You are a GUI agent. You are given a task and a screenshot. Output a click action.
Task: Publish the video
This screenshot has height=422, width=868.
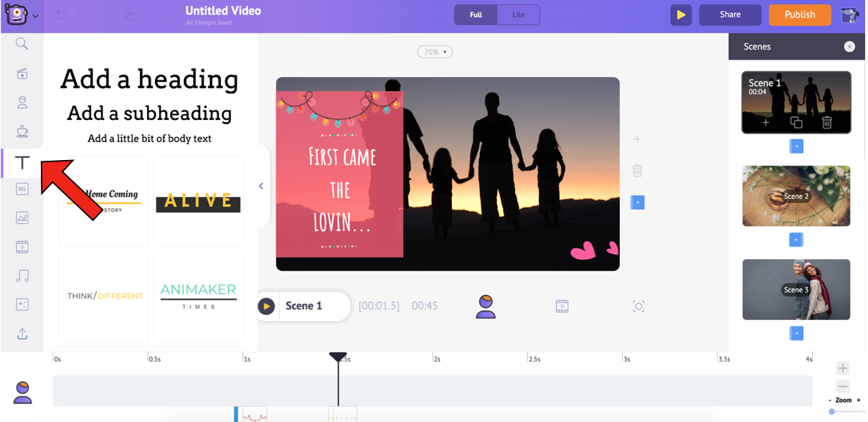tap(799, 15)
